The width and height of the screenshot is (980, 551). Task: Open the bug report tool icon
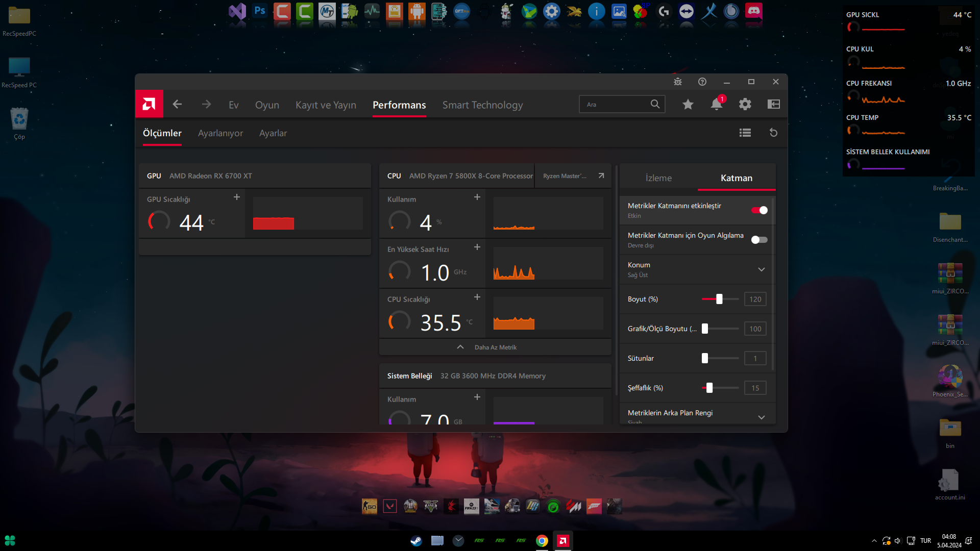click(x=678, y=82)
